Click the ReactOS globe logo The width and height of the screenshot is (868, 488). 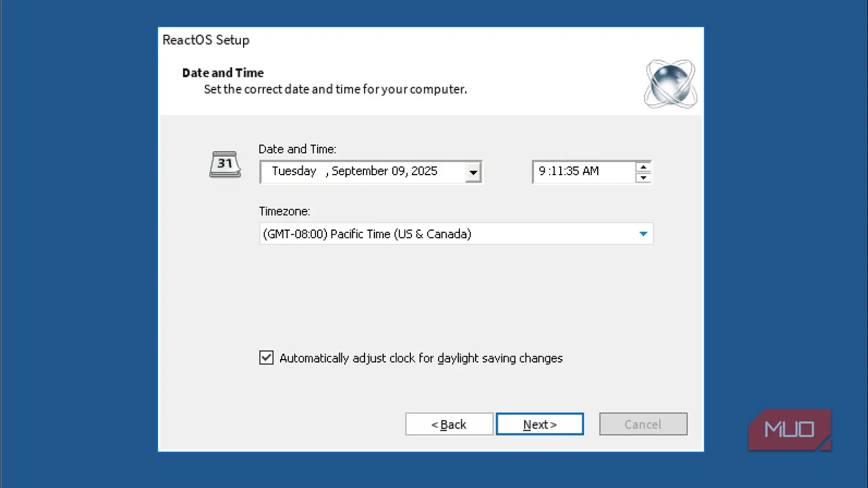coord(670,84)
